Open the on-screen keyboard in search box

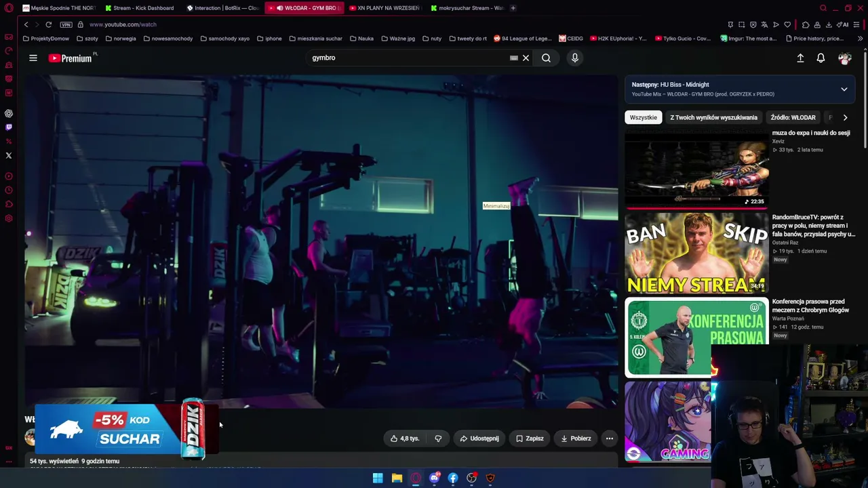514,58
